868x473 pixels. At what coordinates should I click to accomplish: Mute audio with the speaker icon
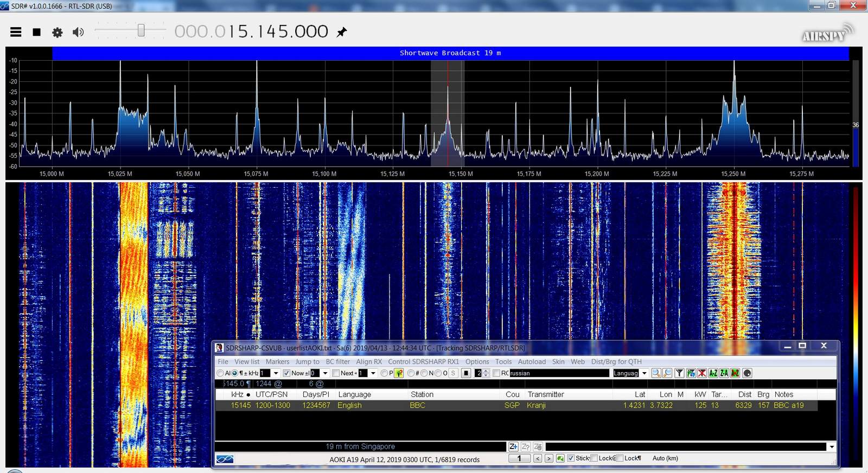coord(78,32)
